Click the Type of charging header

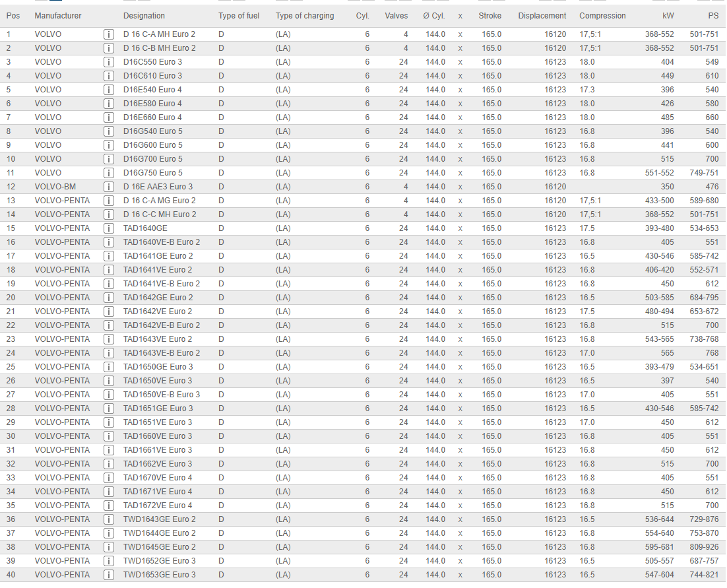(305, 16)
